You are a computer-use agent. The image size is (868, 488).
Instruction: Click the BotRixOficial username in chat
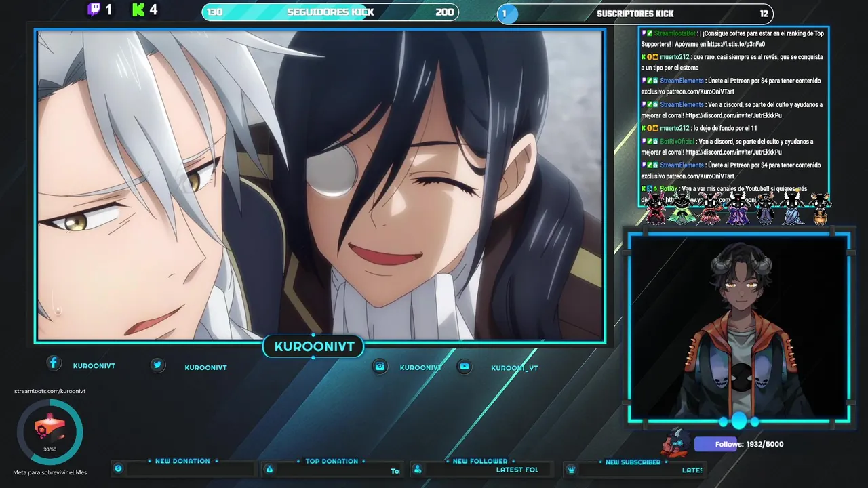pos(677,142)
